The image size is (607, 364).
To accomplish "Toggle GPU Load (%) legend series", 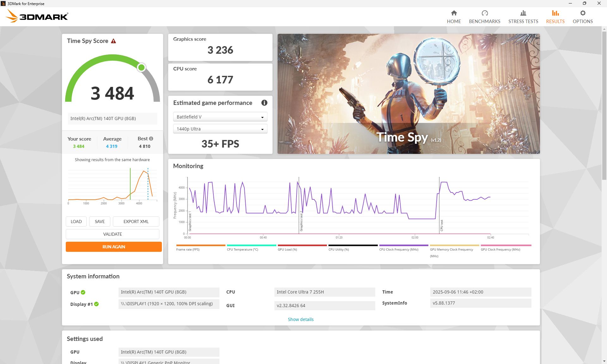I will 287,249.
